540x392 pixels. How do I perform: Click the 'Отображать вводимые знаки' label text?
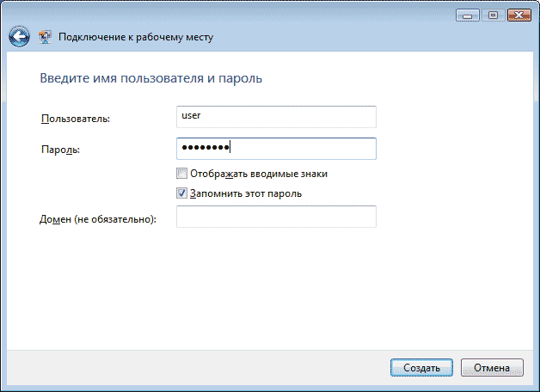tap(258, 174)
